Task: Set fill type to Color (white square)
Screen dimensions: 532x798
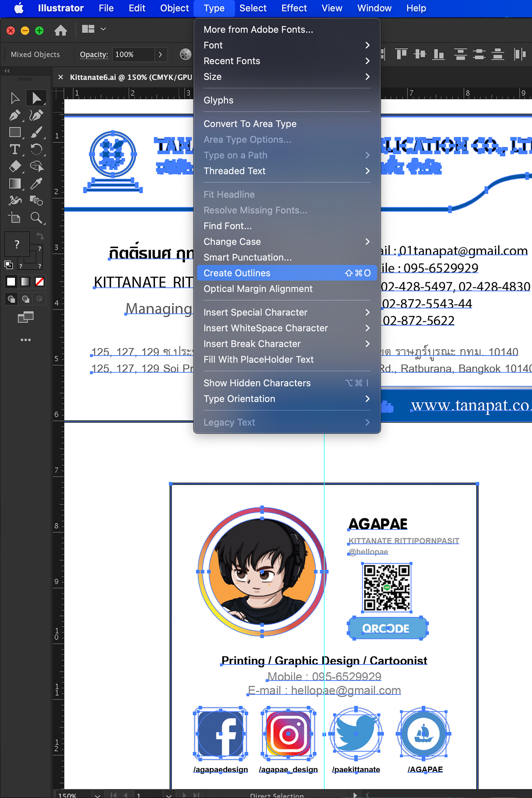Action: tap(11, 282)
